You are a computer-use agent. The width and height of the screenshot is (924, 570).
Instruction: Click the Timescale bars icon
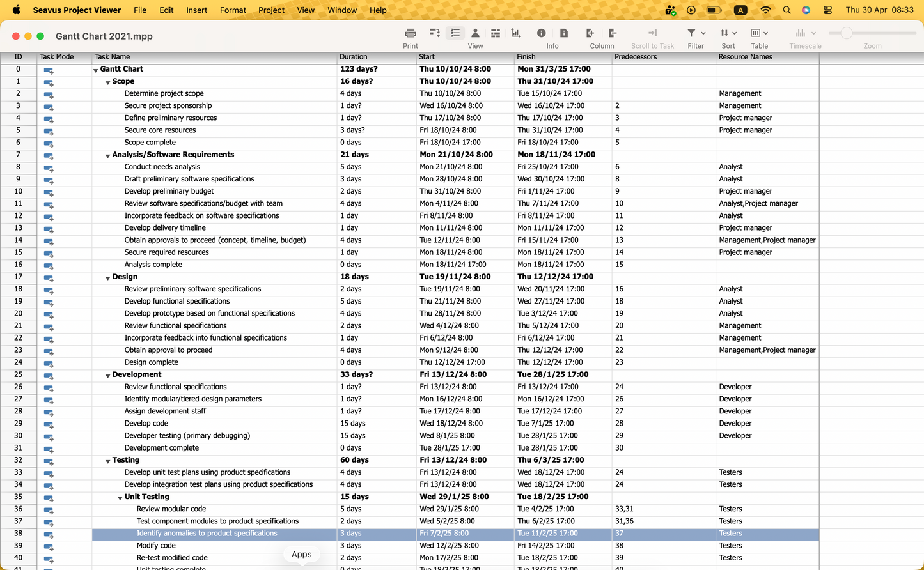[801, 33]
